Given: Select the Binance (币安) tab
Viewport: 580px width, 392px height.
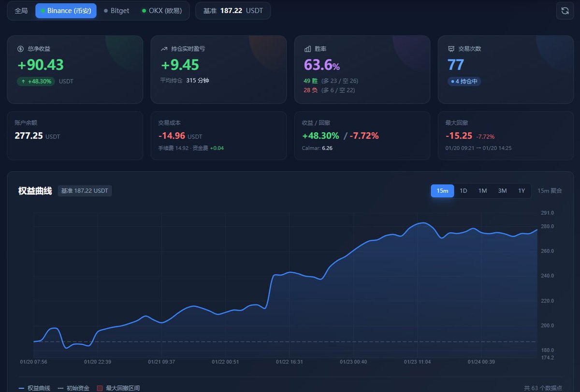Looking at the screenshot, I should [x=66, y=11].
